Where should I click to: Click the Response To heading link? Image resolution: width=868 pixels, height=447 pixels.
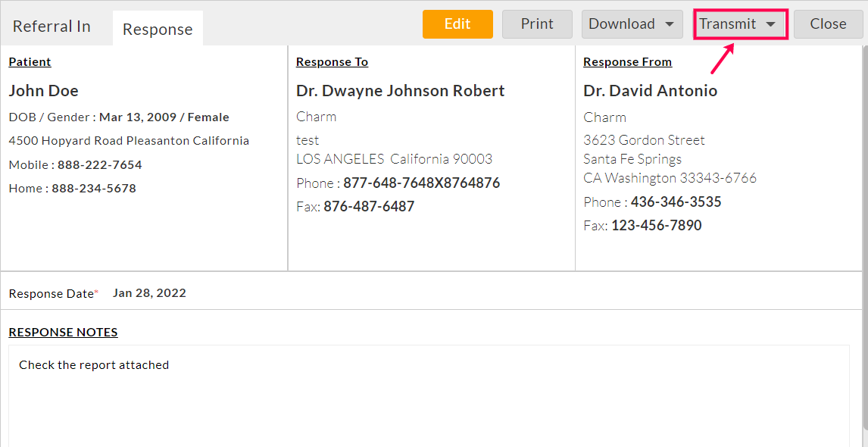[332, 61]
